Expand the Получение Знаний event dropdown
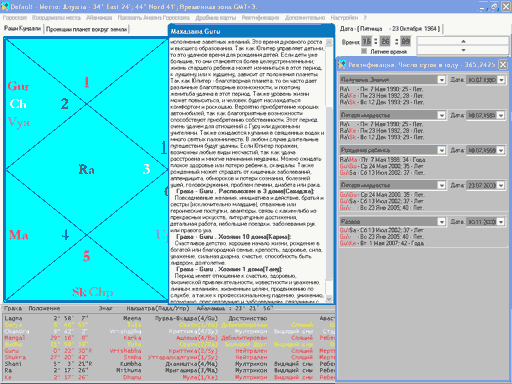This screenshot has height=384, width=512. coord(441,80)
